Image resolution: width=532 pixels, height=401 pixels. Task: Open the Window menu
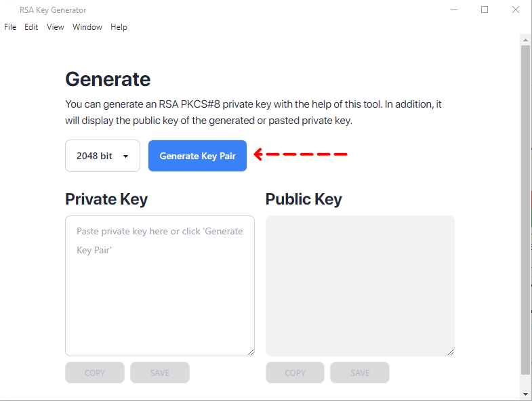click(87, 27)
